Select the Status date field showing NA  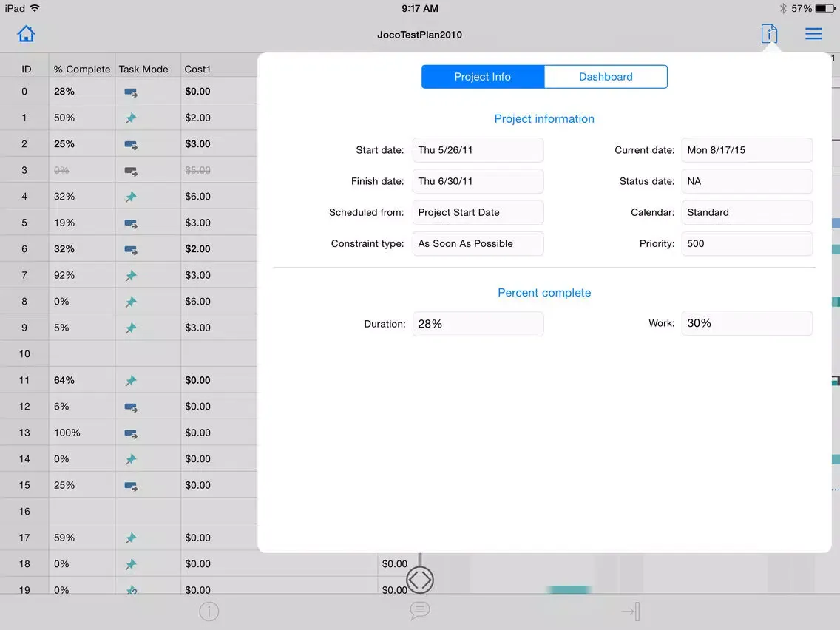click(x=747, y=181)
